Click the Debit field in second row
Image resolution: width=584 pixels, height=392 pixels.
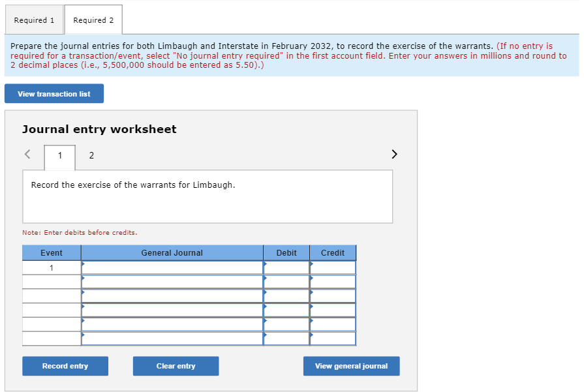point(286,282)
